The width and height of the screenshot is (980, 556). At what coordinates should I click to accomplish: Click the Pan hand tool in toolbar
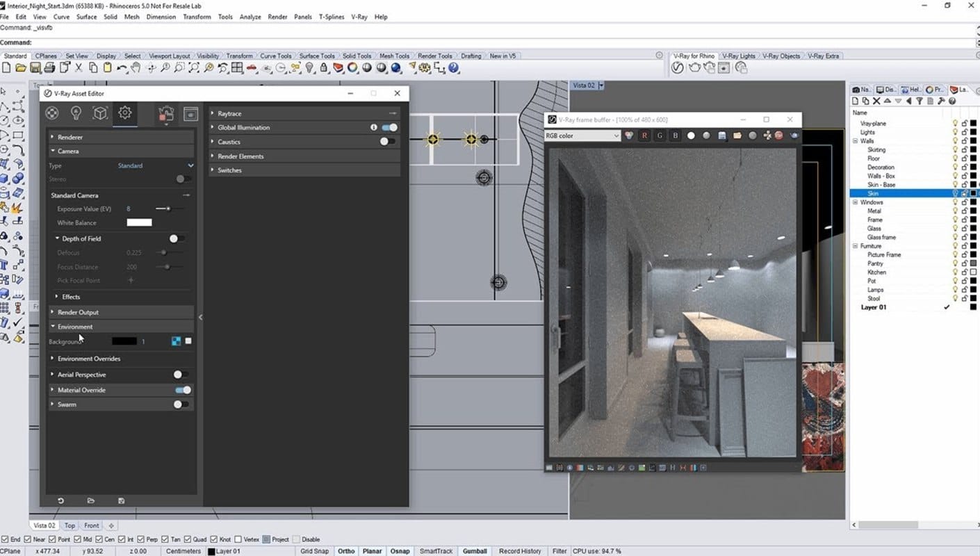[x=136, y=67]
